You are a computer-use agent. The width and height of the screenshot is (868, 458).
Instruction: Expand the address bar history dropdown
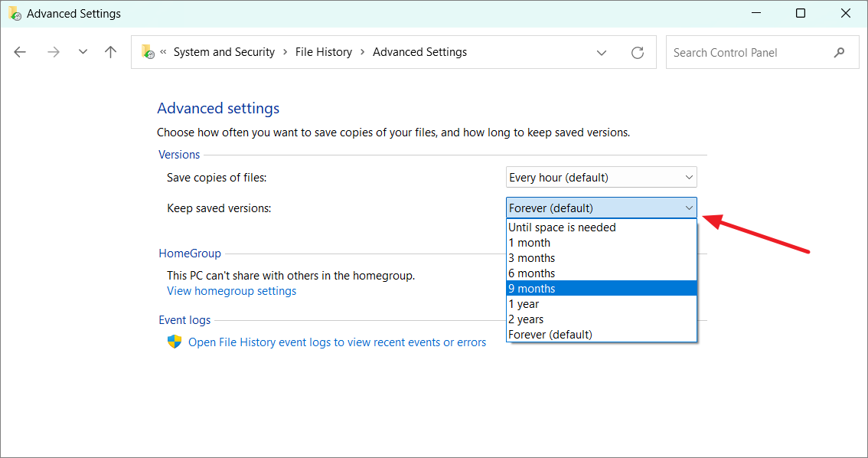(602, 52)
